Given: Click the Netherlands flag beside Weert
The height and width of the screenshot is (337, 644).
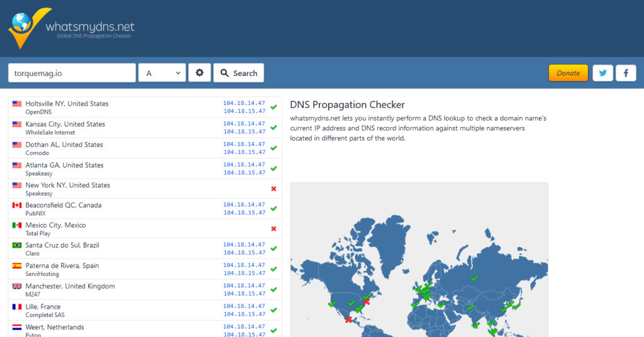Looking at the screenshot, I should tap(17, 328).
